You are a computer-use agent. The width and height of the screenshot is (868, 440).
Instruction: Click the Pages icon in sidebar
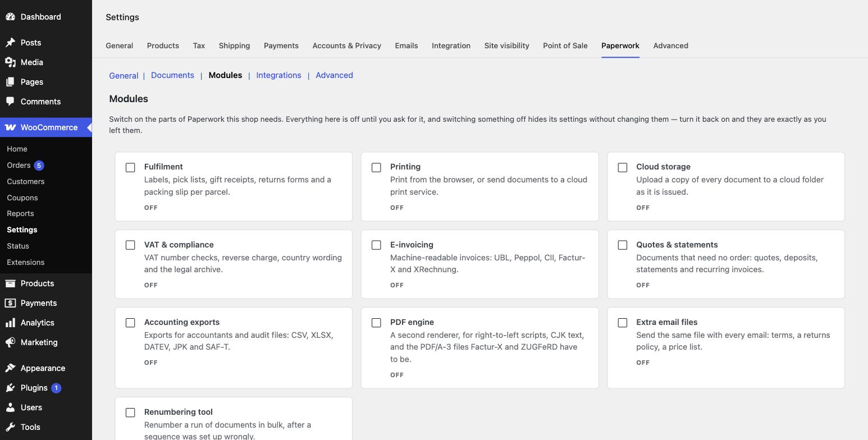10,82
